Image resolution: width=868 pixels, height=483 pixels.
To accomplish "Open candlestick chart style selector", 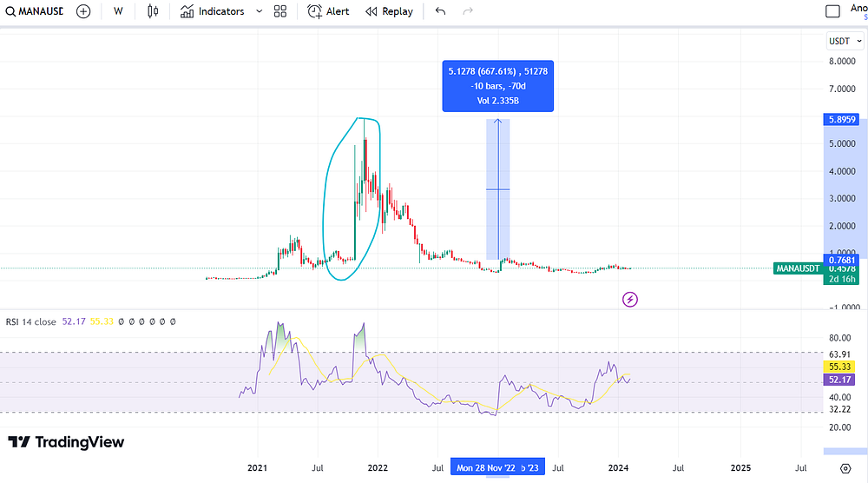I will pyautogui.click(x=153, y=11).
